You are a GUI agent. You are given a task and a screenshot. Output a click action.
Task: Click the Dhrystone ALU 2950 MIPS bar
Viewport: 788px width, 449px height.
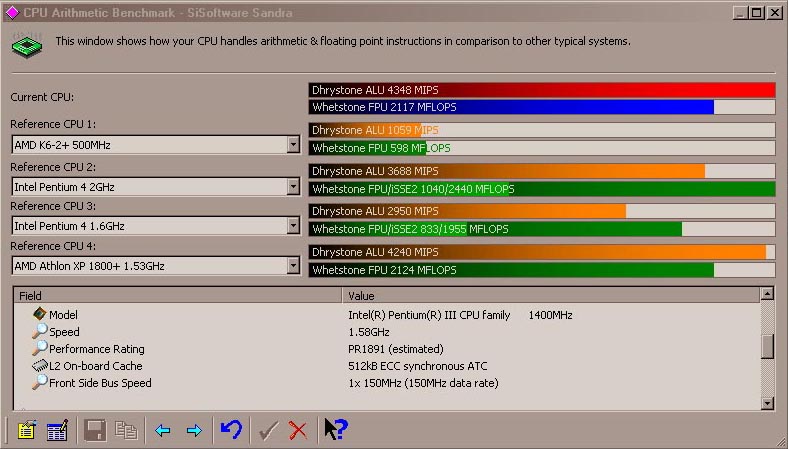click(542, 211)
